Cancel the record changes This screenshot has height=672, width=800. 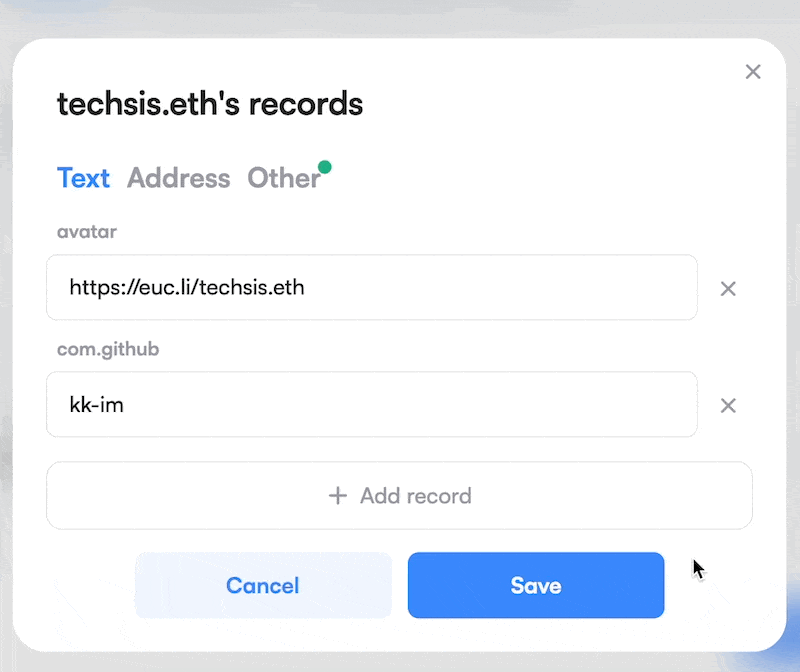click(263, 585)
